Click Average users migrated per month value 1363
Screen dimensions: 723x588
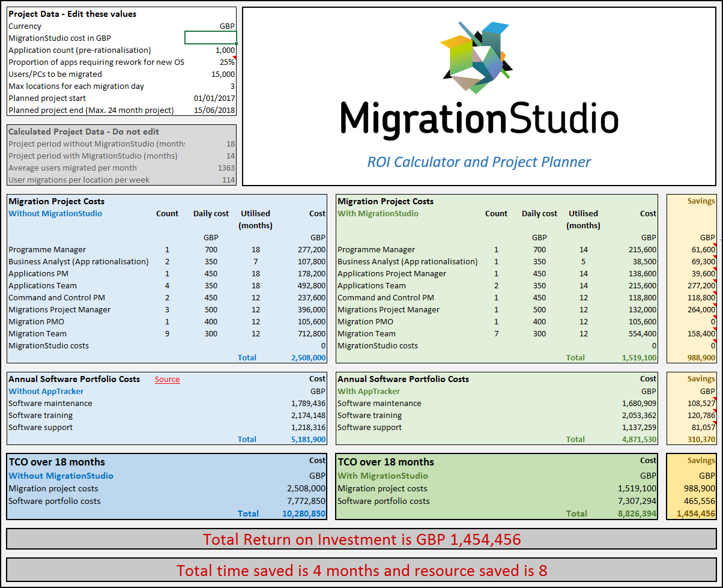click(226, 168)
